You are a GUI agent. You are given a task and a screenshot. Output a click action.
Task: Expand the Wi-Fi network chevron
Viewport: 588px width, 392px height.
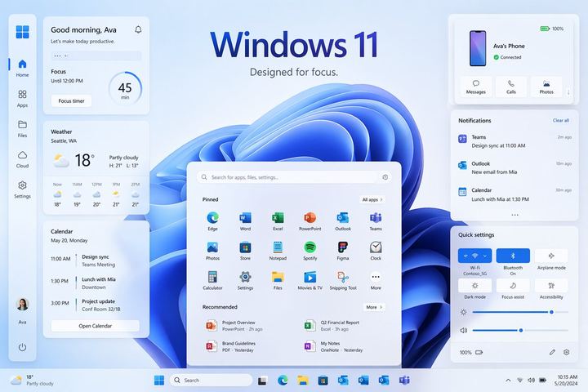click(x=485, y=256)
